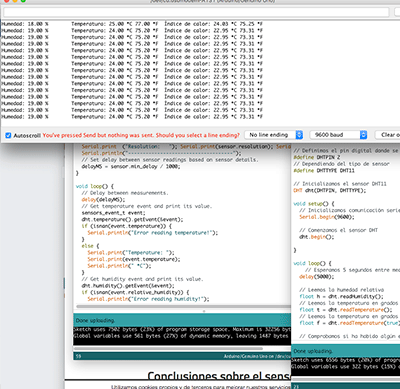This screenshot has height=389, width=400.
Task: Click the red 'You've pressed Send' warning message
Action: 141,135
